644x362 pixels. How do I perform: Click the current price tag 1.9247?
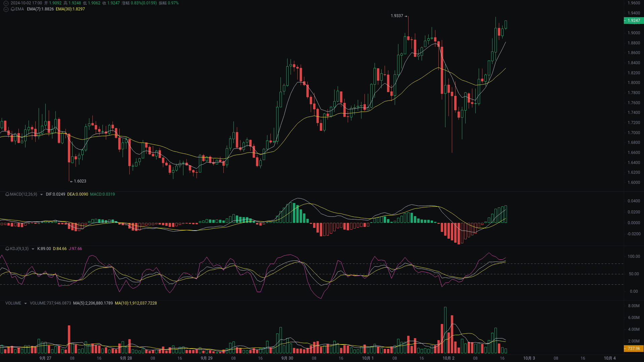click(x=634, y=21)
